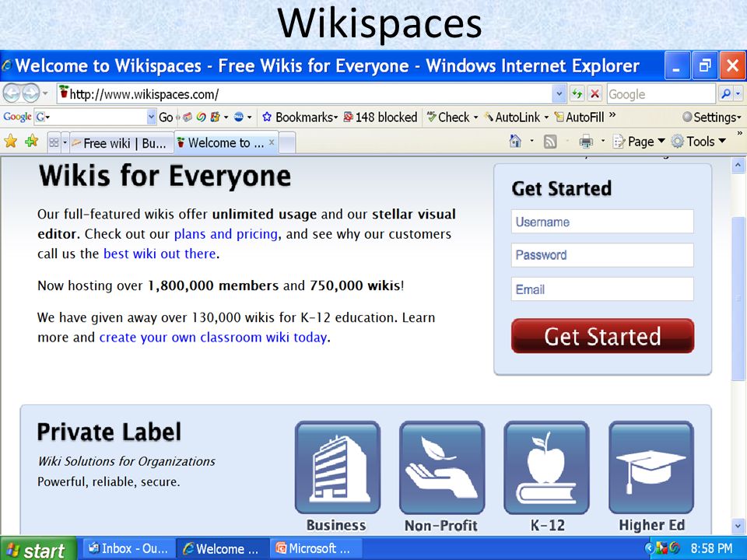Open create your own classroom wiki today link

pos(213,337)
